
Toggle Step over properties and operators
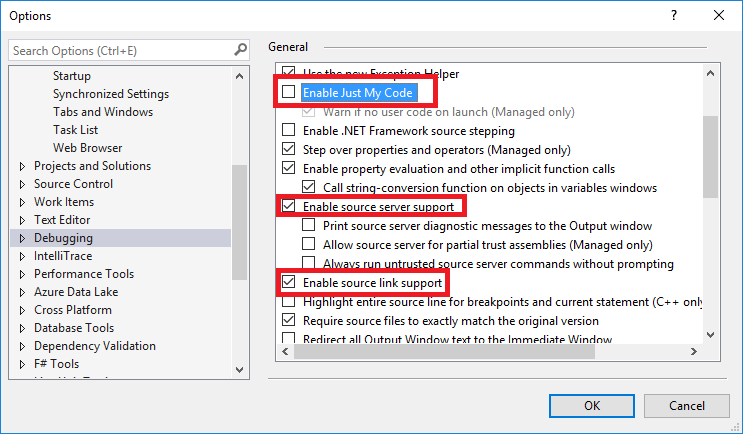click(289, 149)
